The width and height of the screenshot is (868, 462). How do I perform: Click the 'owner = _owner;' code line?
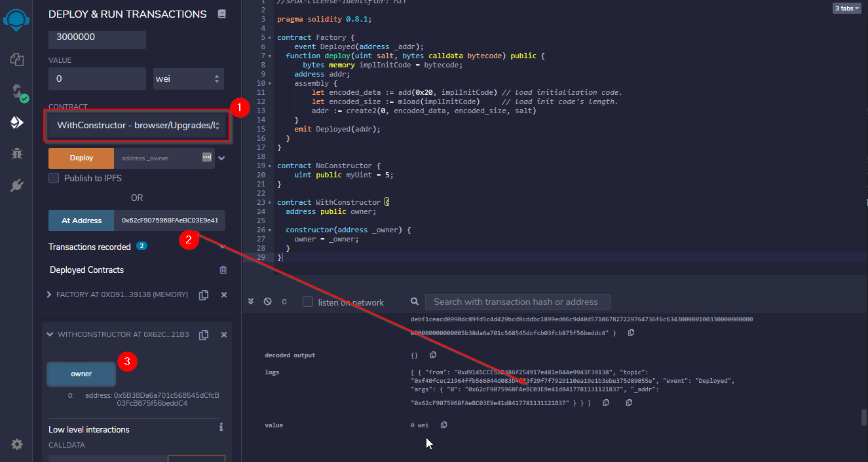point(326,239)
